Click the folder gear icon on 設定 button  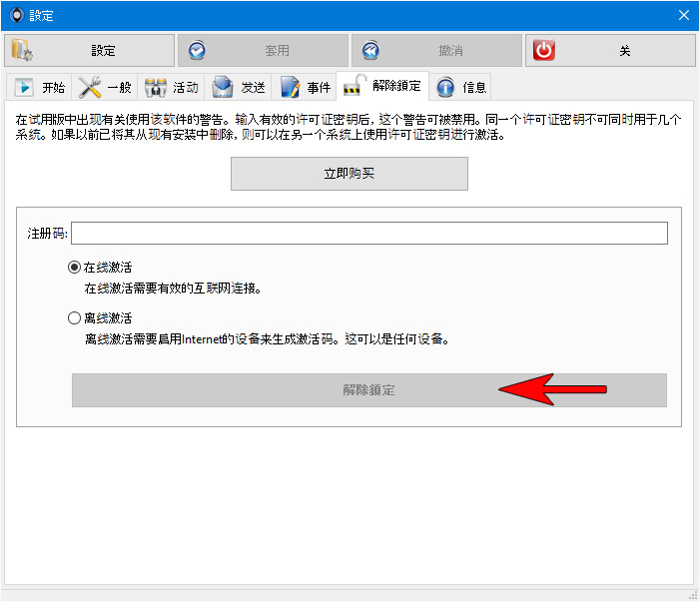[x=21, y=50]
